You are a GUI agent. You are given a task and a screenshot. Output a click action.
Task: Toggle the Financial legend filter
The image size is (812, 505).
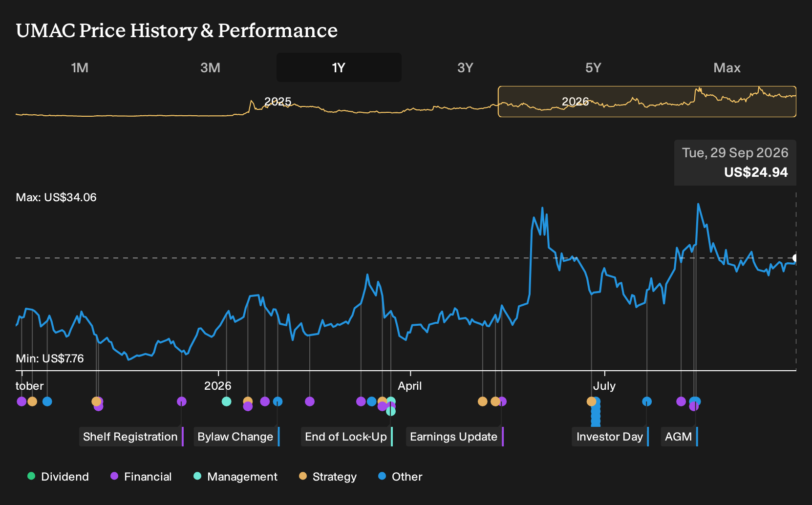tap(141, 477)
